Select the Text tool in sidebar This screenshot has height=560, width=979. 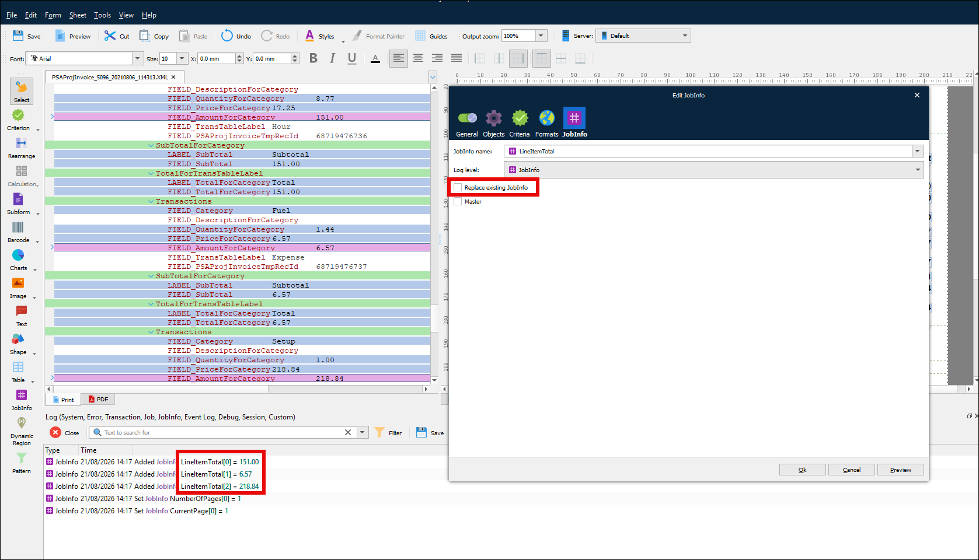22,316
